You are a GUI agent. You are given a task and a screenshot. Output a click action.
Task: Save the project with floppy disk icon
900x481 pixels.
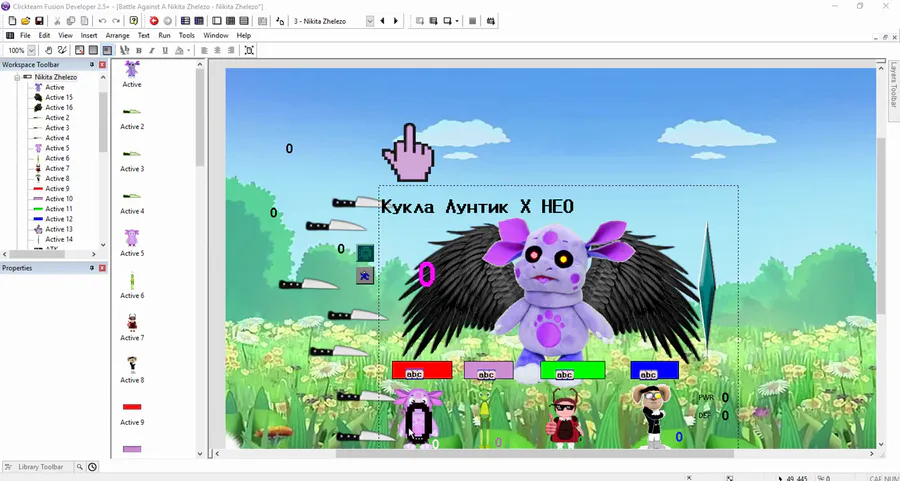click(x=39, y=21)
